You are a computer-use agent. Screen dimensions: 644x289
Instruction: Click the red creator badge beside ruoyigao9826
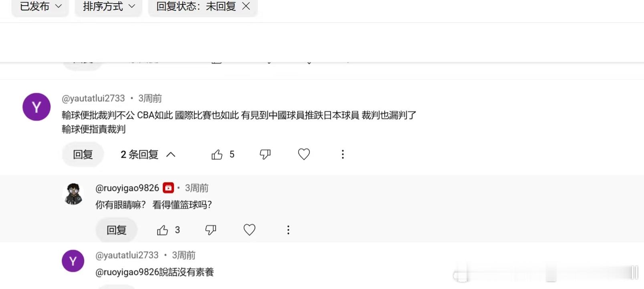click(x=168, y=188)
